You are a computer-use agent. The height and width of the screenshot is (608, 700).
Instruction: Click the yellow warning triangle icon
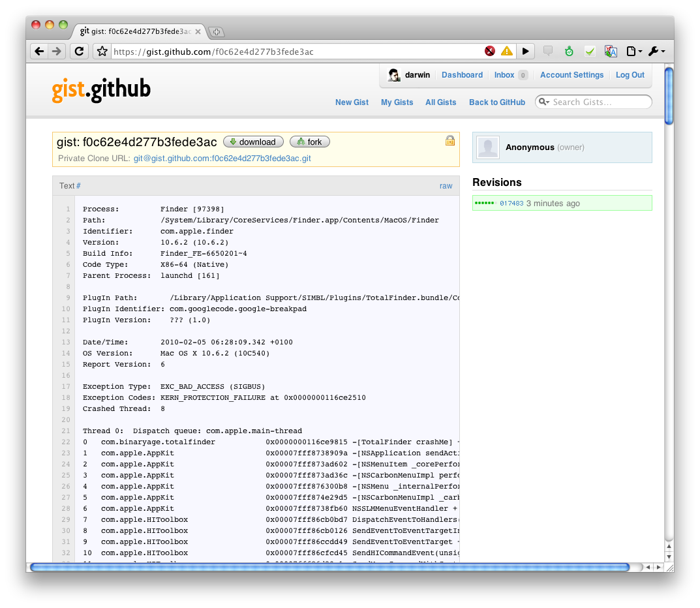pos(506,52)
